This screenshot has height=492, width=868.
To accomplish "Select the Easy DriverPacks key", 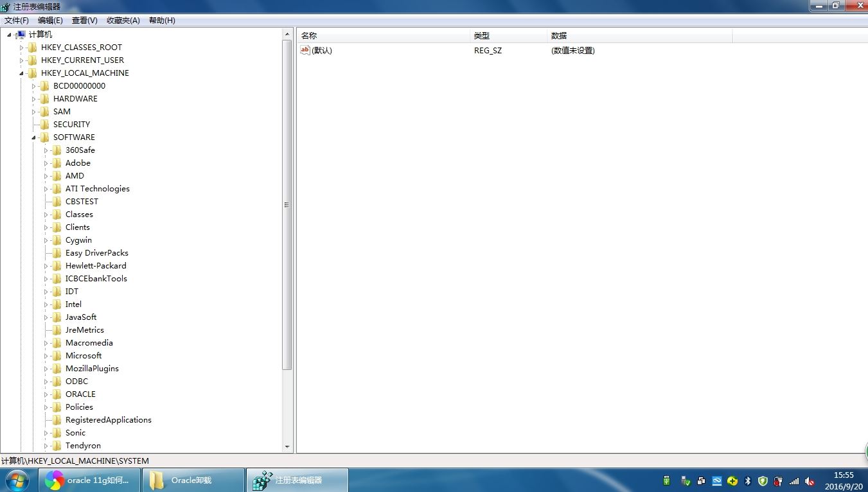I will (97, 253).
